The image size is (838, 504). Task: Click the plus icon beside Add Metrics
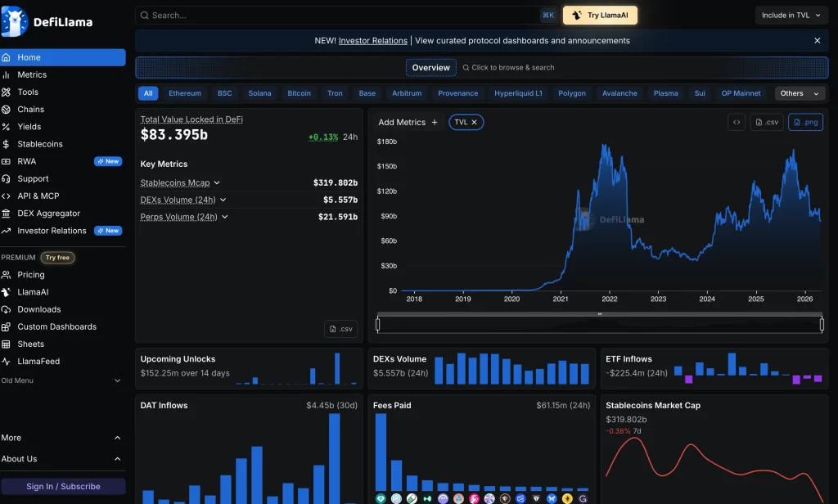click(x=435, y=123)
